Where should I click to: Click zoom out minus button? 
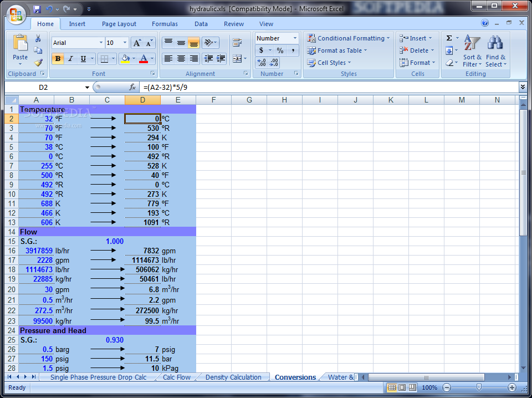point(447,387)
